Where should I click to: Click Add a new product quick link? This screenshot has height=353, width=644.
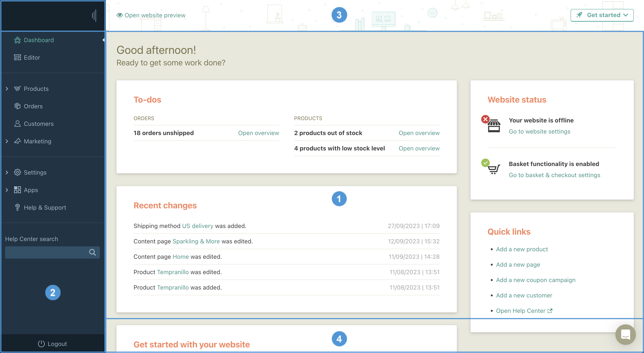click(x=522, y=249)
